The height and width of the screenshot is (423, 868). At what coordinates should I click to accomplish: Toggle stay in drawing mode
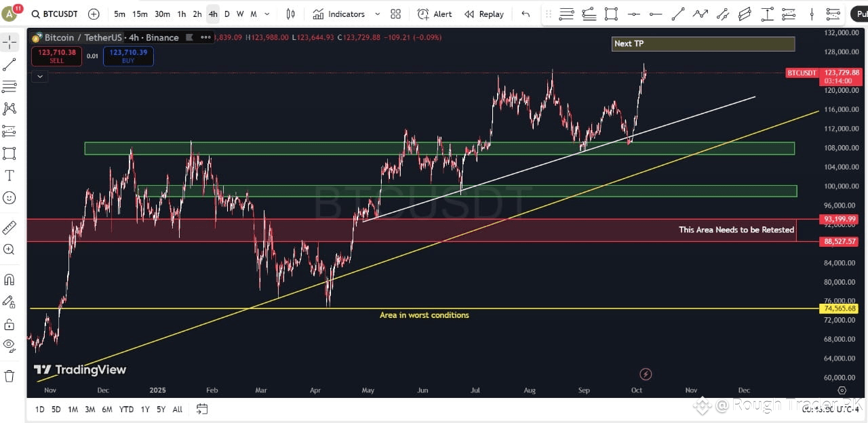pyautogui.click(x=9, y=302)
